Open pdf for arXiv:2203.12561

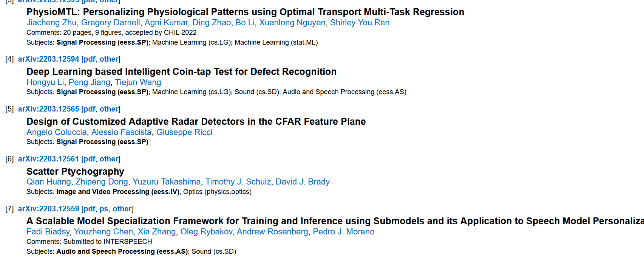pos(90,159)
